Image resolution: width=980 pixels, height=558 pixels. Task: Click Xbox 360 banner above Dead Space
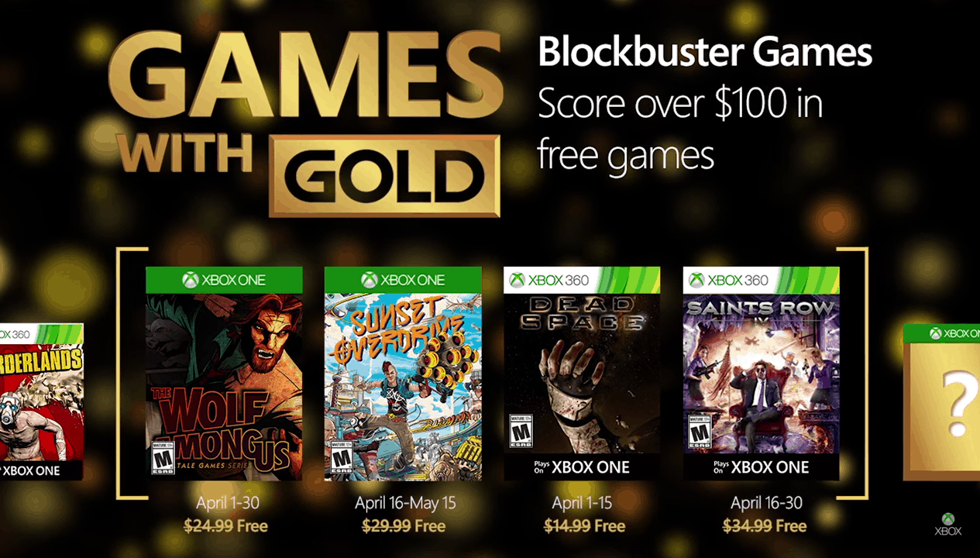tap(581, 280)
